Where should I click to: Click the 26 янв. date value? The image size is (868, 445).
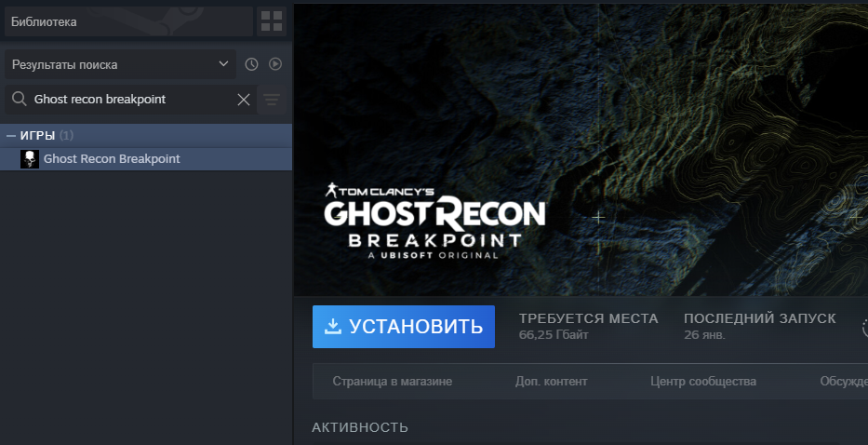point(704,335)
